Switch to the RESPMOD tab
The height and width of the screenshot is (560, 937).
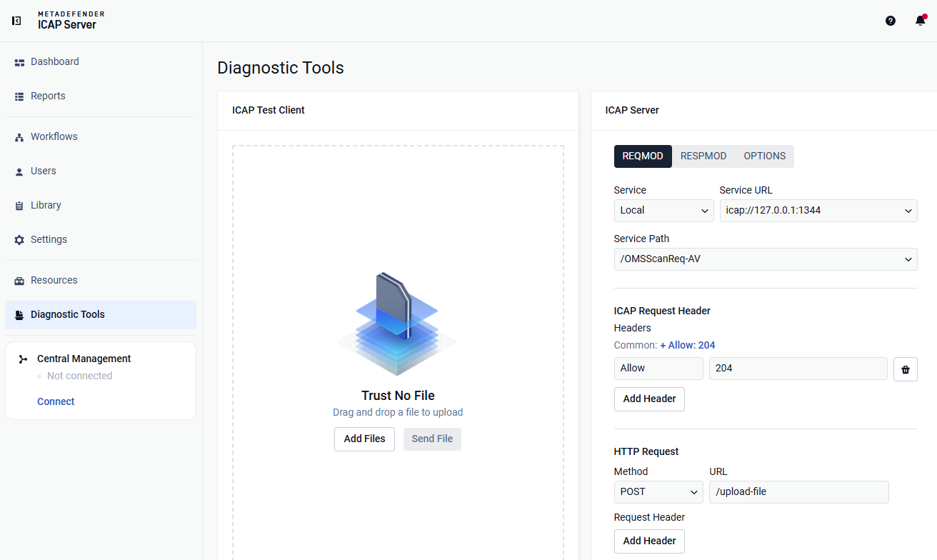tap(703, 156)
